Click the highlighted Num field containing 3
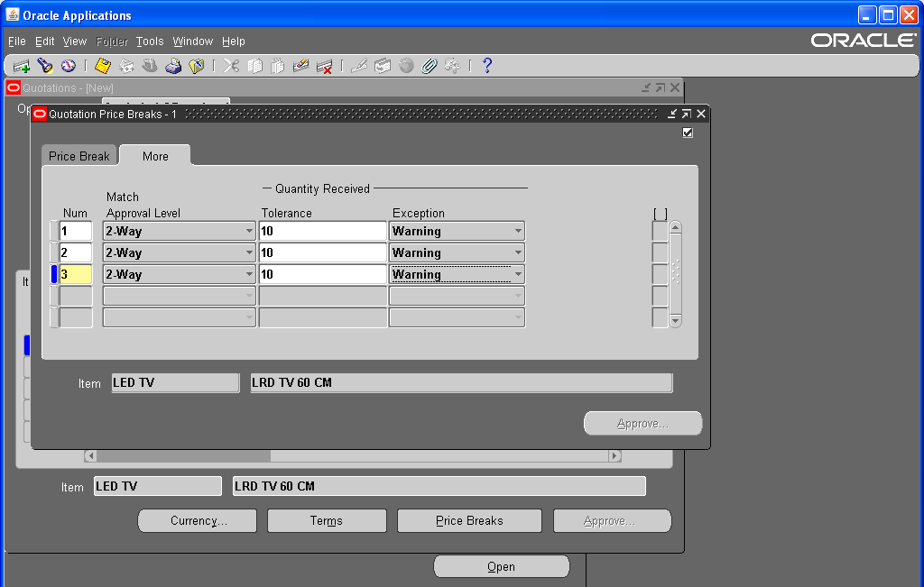Screen dimensions: 924x587 pos(76,274)
